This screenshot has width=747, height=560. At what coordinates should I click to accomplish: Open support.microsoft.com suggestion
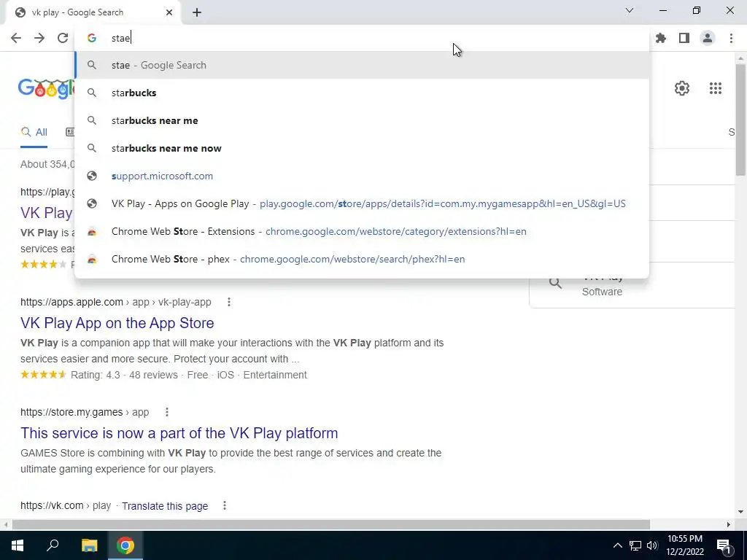(362, 176)
